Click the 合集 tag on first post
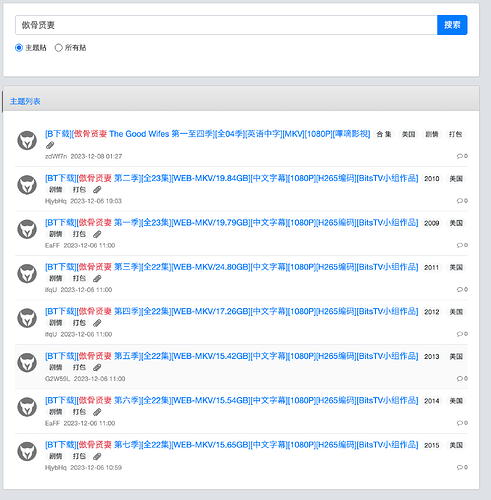This screenshot has height=500, width=491. pyautogui.click(x=384, y=134)
